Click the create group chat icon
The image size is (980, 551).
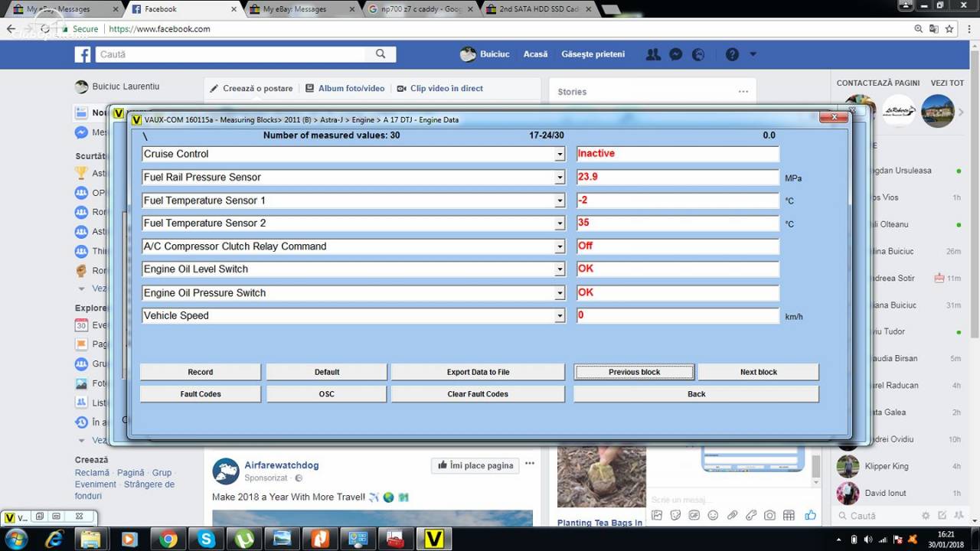959,516
